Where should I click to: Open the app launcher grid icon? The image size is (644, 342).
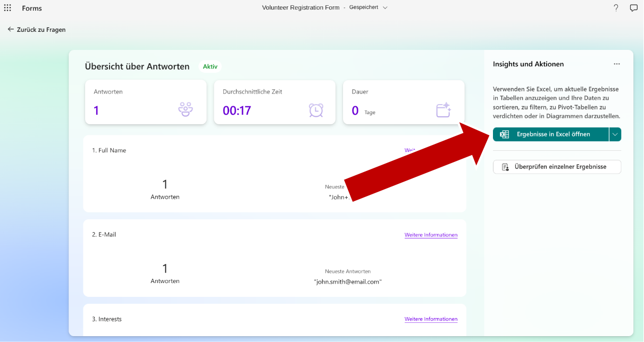coord(7,8)
